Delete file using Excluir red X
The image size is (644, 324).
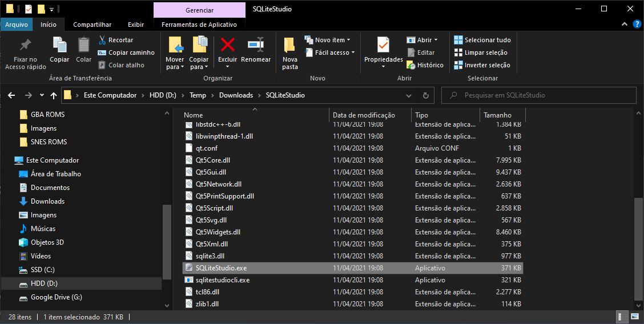click(x=228, y=44)
